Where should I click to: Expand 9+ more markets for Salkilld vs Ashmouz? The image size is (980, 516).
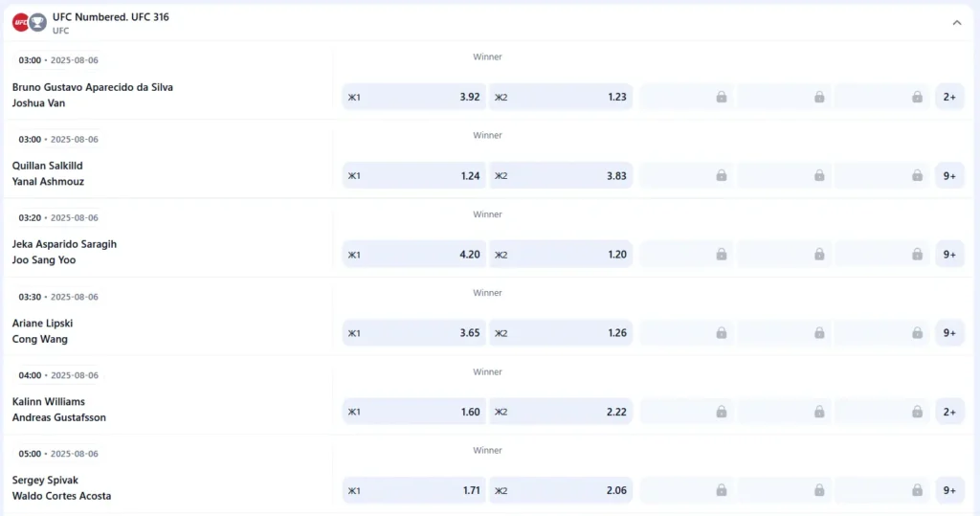[x=949, y=175]
